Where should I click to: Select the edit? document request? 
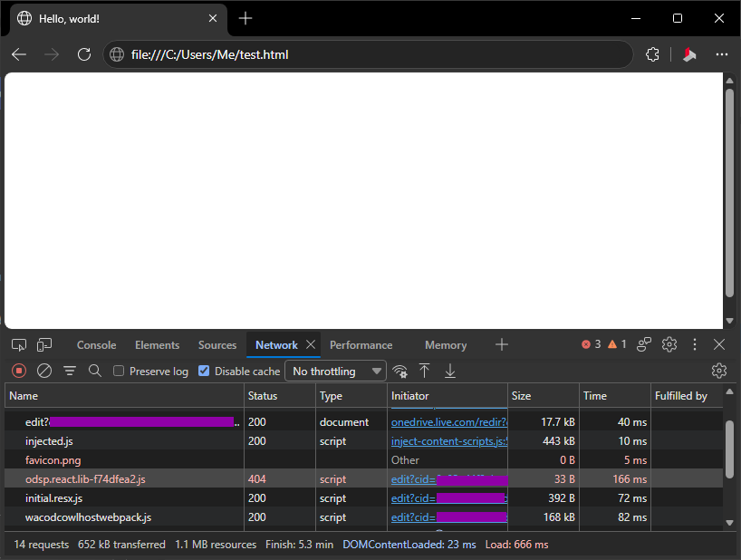(x=364, y=422)
